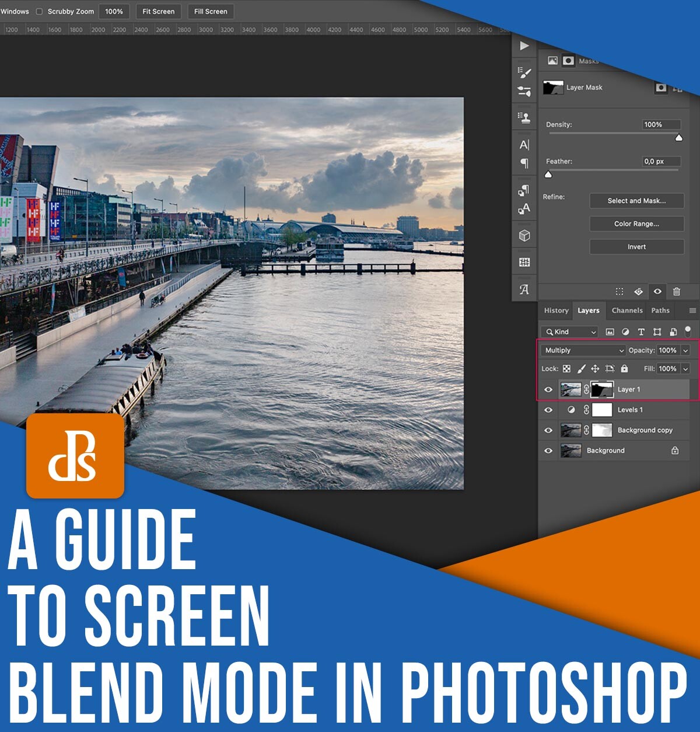Enable the Scrubby Zoom checkbox
The image size is (700, 732).
tap(38, 11)
